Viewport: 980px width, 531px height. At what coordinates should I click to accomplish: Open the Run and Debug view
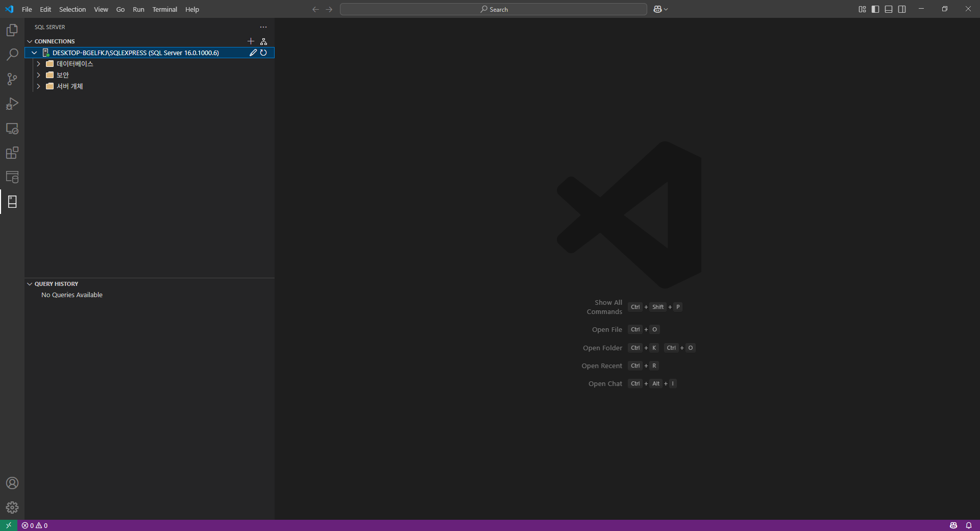[12, 104]
